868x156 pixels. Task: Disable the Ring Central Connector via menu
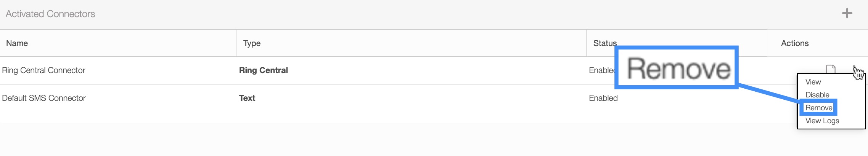(x=817, y=95)
